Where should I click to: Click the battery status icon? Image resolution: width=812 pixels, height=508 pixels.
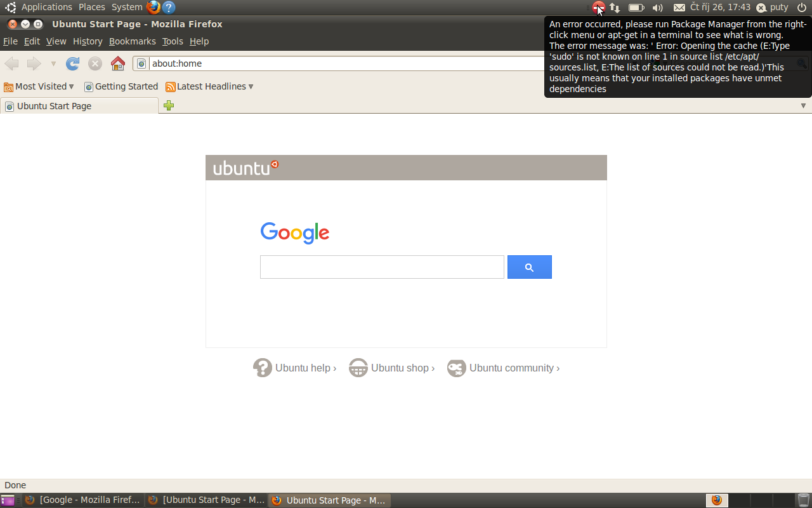coord(636,8)
